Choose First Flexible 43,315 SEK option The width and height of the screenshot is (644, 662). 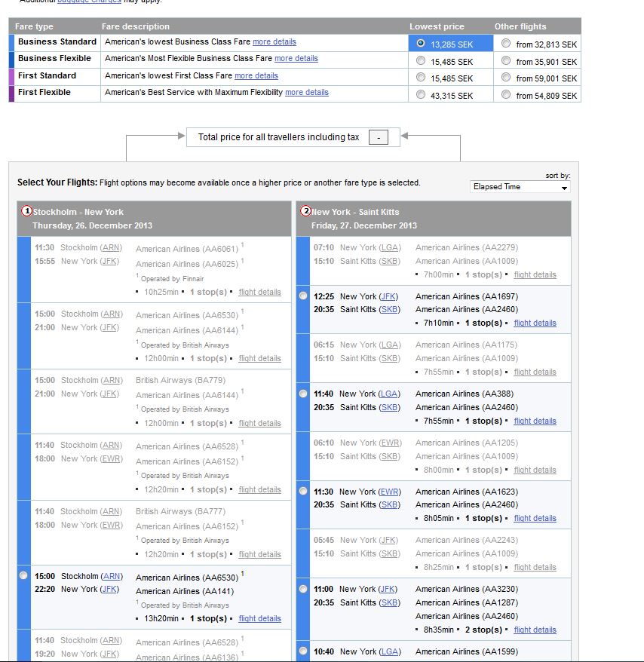(x=420, y=95)
